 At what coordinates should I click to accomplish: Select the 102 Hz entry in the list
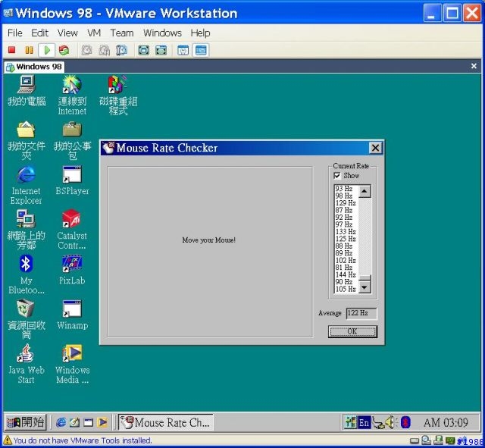[x=346, y=261]
